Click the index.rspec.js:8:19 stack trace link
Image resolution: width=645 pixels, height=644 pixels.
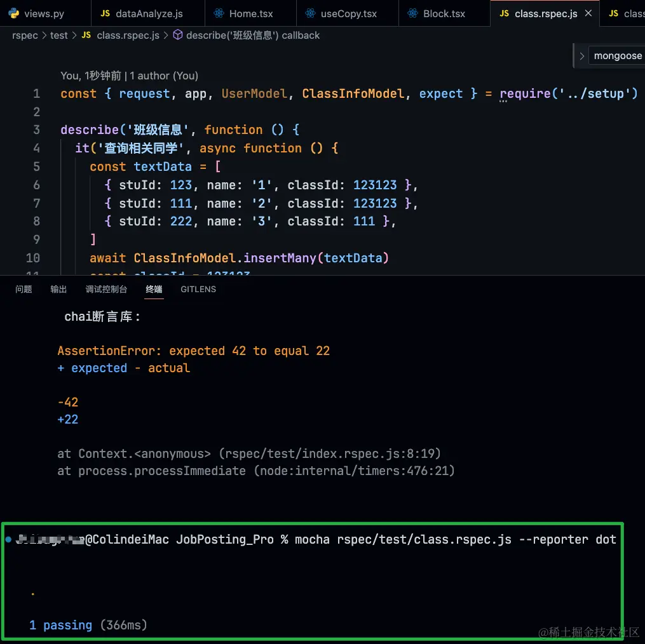[x=330, y=453]
